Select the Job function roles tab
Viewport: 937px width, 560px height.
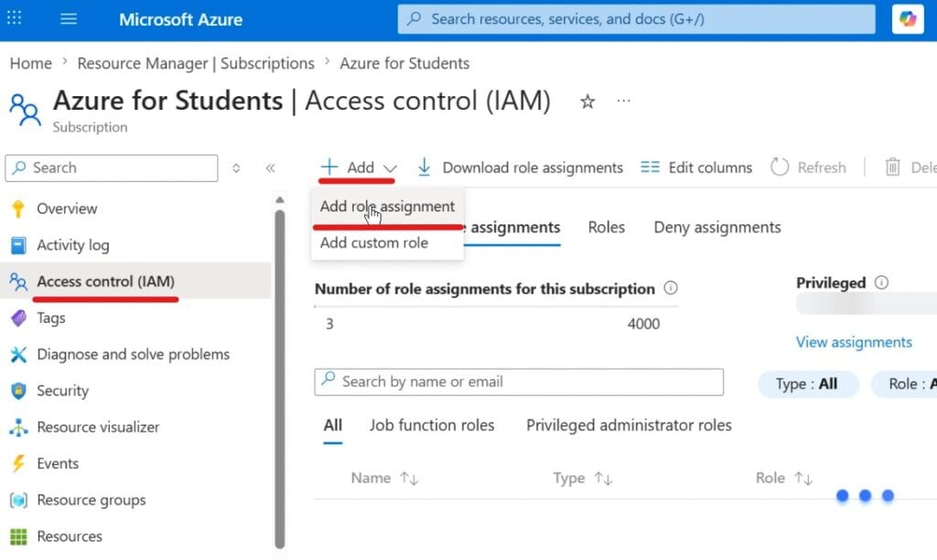[432, 425]
